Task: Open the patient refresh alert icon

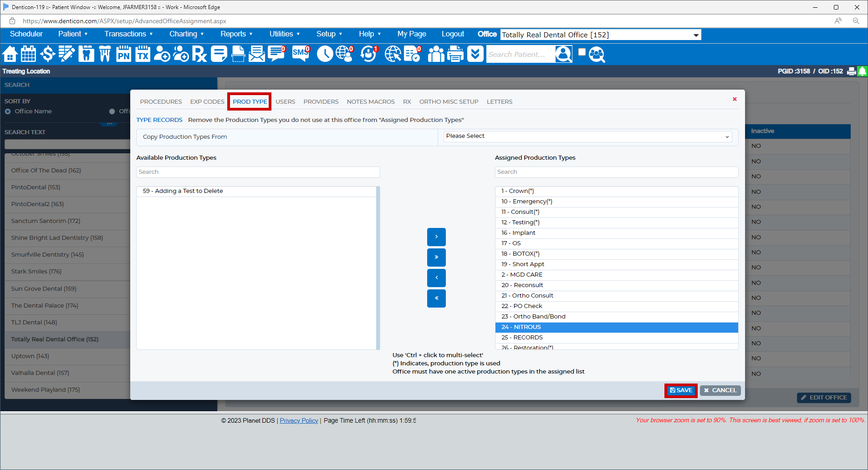Action: (368, 54)
